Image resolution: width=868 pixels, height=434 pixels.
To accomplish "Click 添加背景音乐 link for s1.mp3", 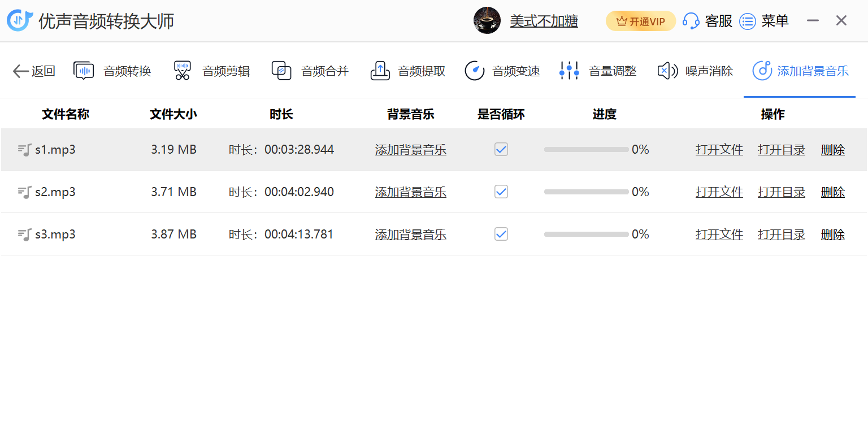I will pos(411,150).
